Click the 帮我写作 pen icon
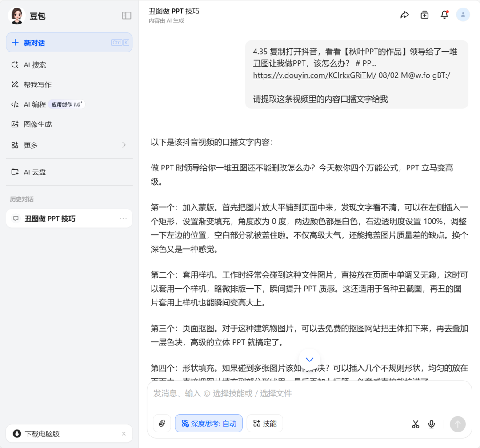This screenshot has height=448, width=480. tap(15, 85)
